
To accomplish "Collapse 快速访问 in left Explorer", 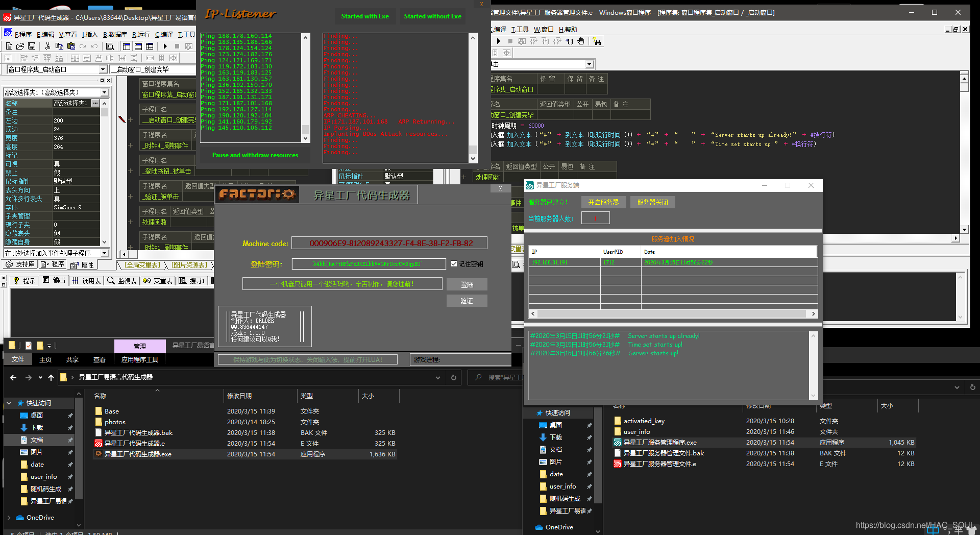I will [9, 403].
